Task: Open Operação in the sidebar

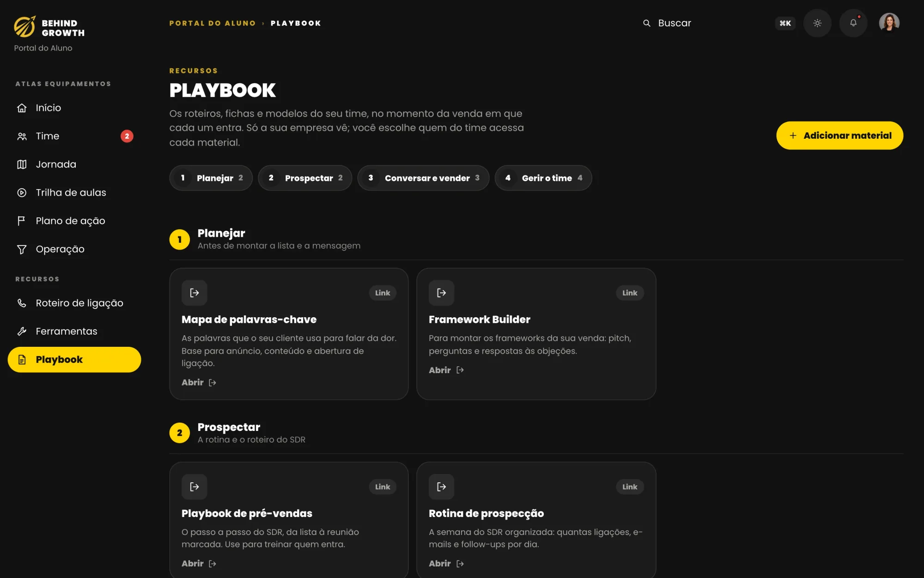Action: (74, 249)
